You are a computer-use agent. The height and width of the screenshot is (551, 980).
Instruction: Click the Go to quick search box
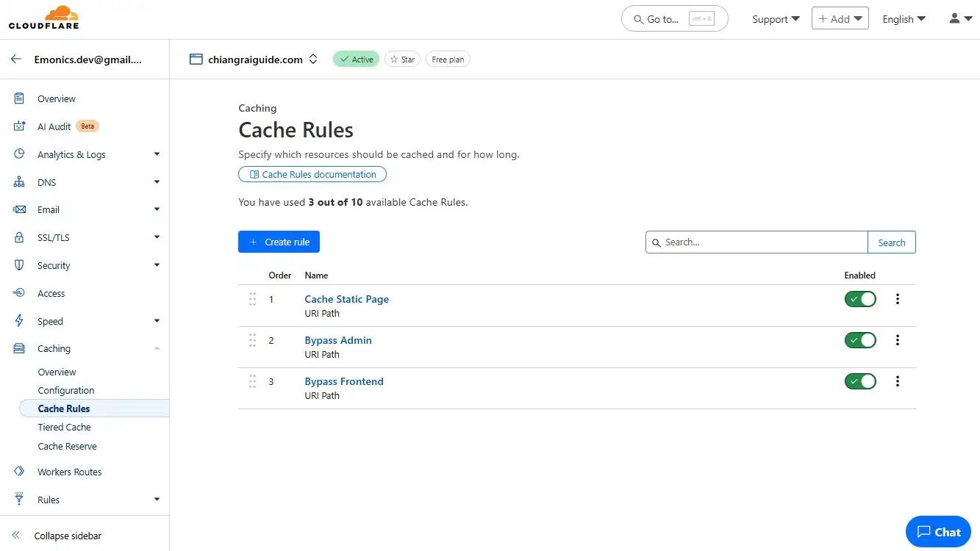click(x=675, y=19)
